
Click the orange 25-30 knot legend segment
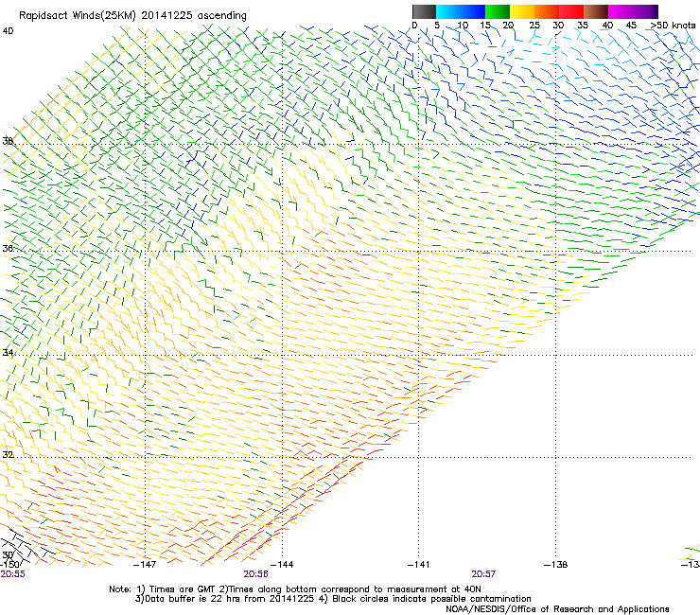pyautogui.click(x=547, y=11)
